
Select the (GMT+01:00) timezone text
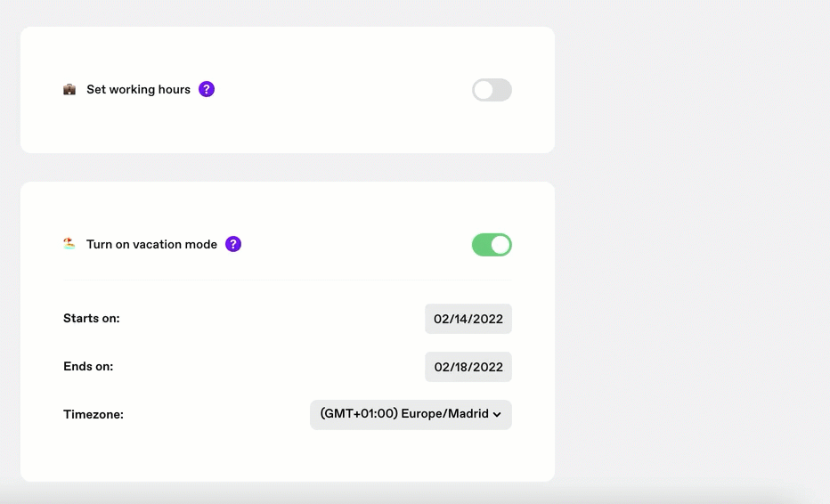359,414
